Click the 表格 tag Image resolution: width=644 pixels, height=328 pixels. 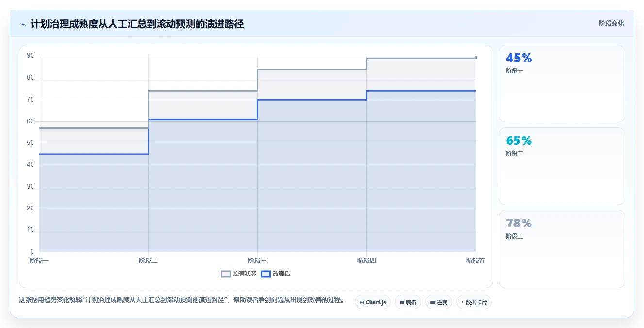[x=408, y=302]
